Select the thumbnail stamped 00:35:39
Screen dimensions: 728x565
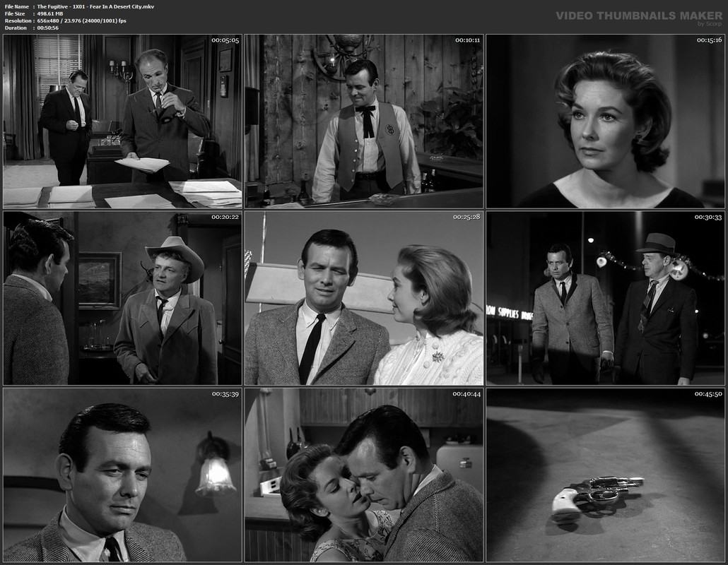pyautogui.click(x=122, y=475)
